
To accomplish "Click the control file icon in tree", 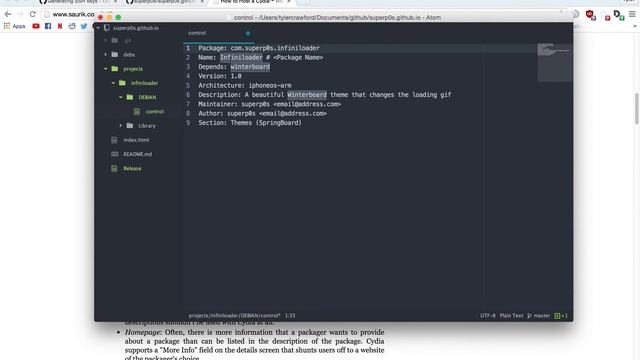I will coord(137,111).
